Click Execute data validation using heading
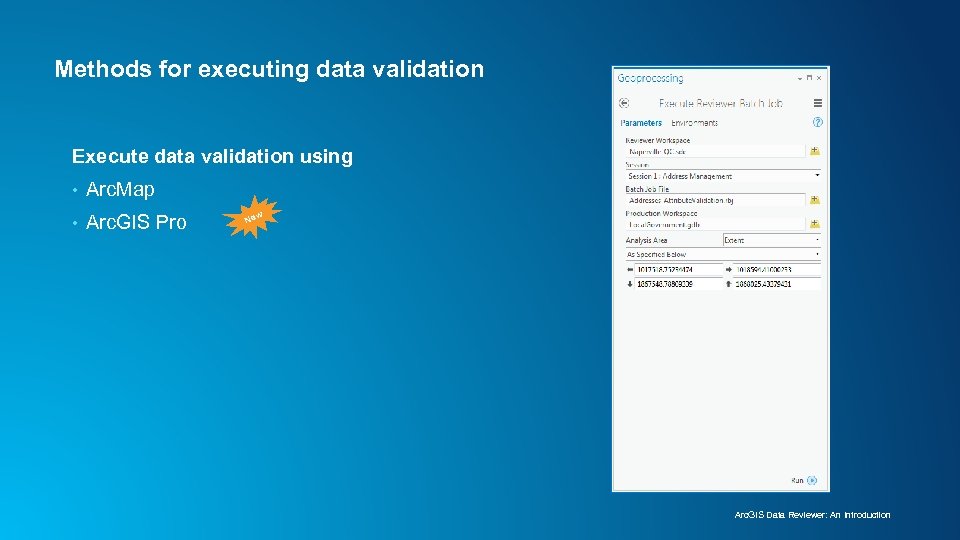This screenshot has width=960, height=540. coord(212,156)
